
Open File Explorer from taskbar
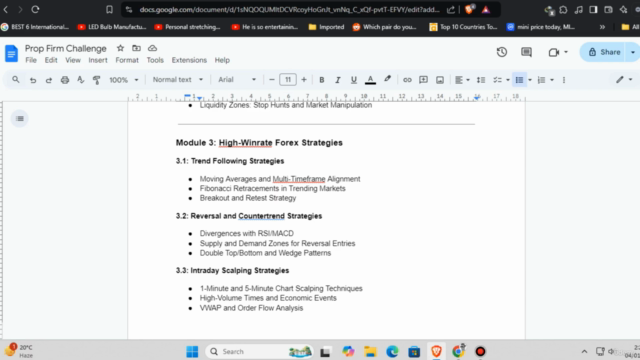370,351
